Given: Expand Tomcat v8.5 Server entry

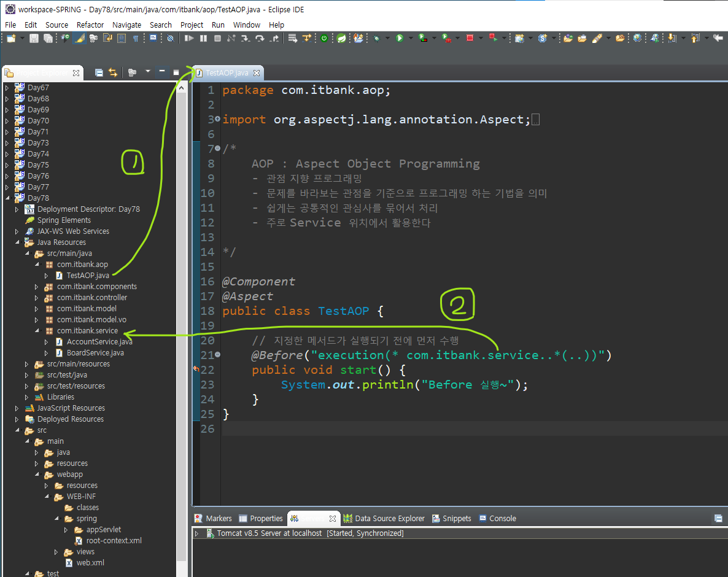Looking at the screenshot, I should 197,533.
